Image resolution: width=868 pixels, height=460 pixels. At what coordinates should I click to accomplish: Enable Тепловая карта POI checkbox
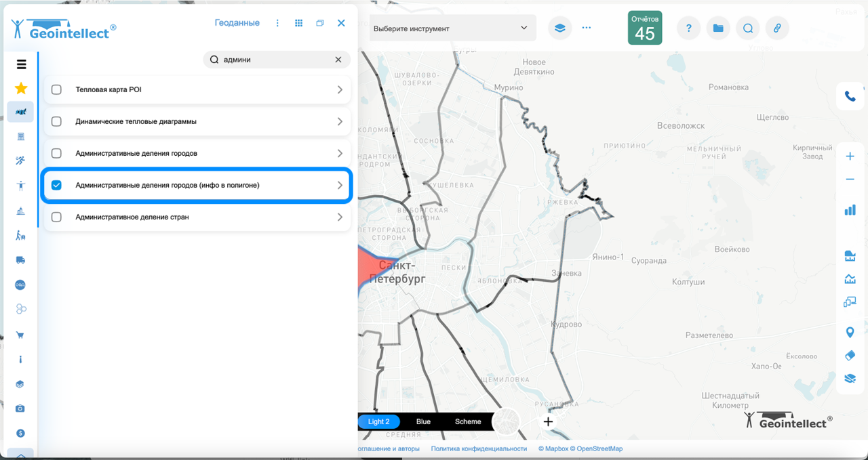[x=56, y=89]
